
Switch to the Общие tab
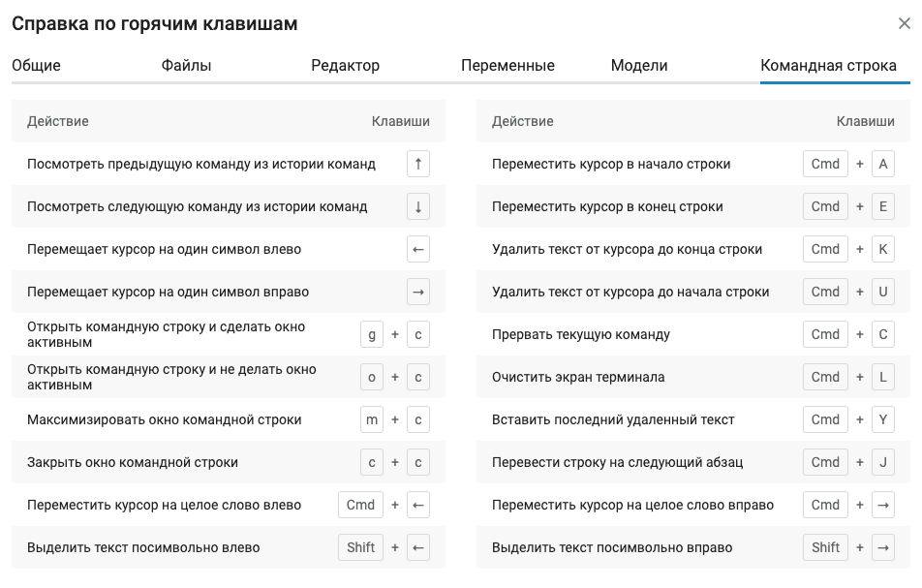[x=37, y=65]
